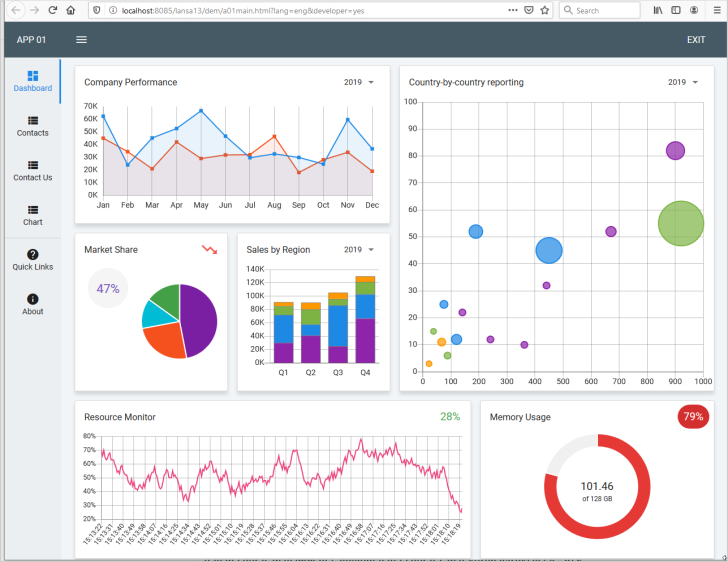Expand Company Performance 2019 year dropdown
Image resolution: width=728 pixels, height=562 pixels.
[x=358, y=82]
